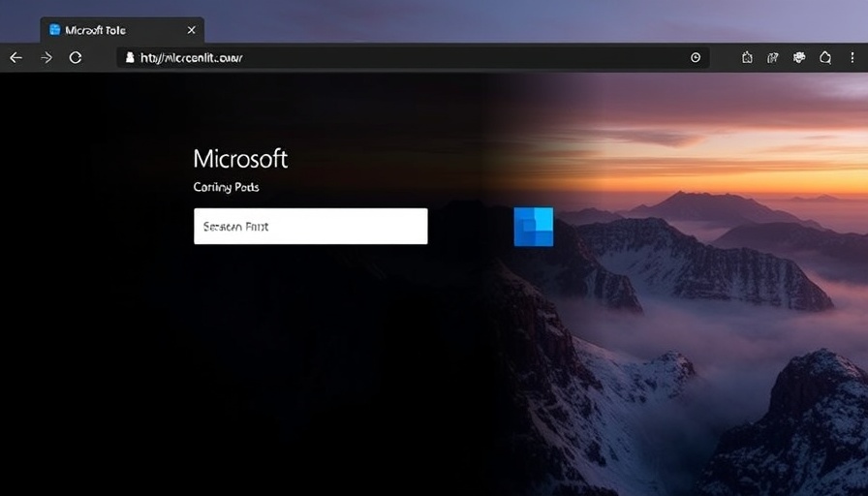Click the Microsoft heading text

tap(240, 159)
